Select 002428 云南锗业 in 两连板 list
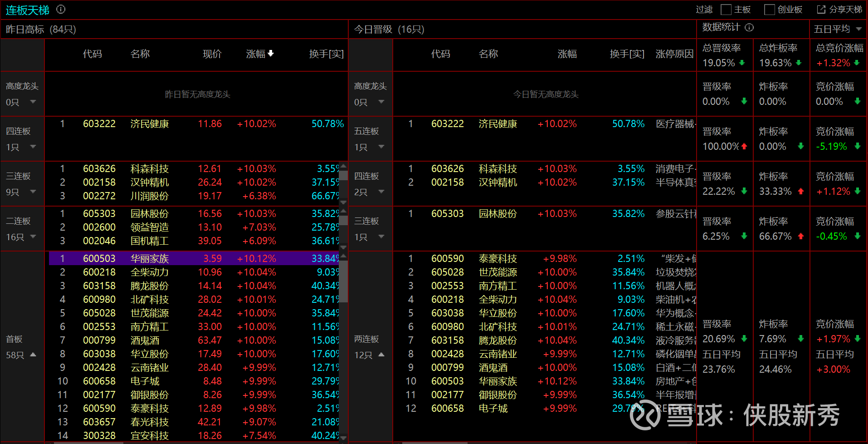868x444 pixels. (545, 354)
